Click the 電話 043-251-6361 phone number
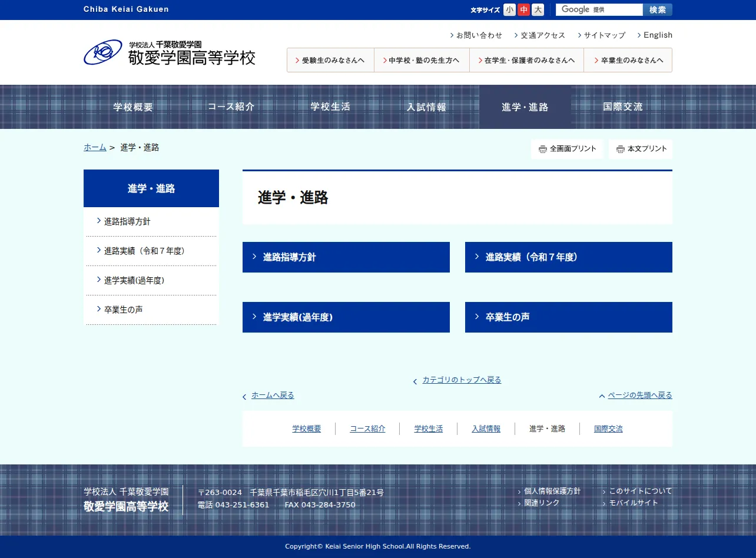 tap(233, 505)
